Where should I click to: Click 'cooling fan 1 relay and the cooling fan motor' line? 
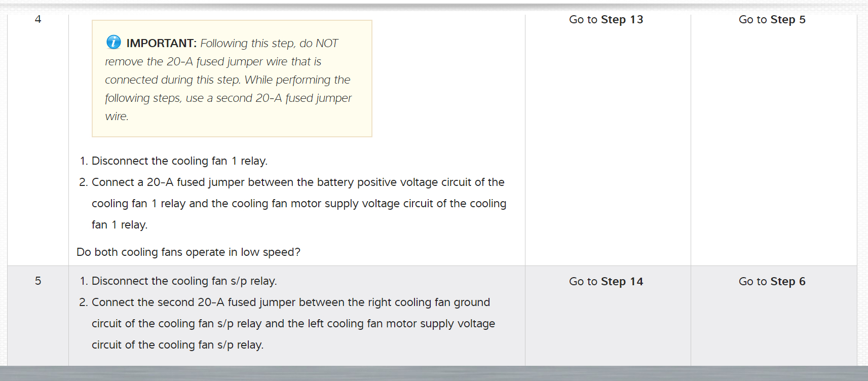pos(298,204)
